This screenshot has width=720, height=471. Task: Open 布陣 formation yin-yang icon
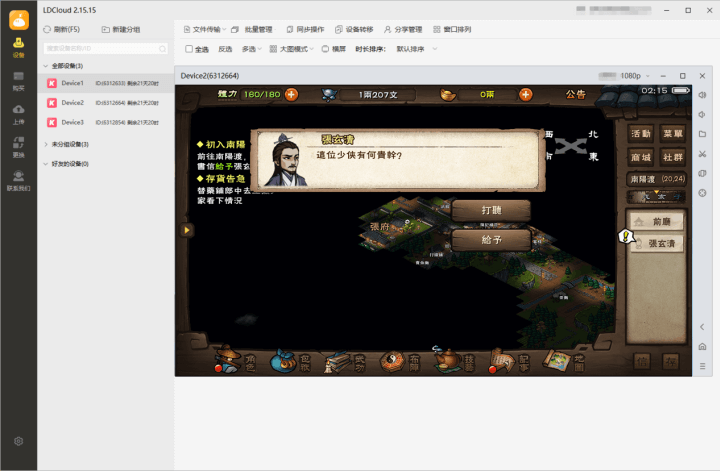point(400,361)
